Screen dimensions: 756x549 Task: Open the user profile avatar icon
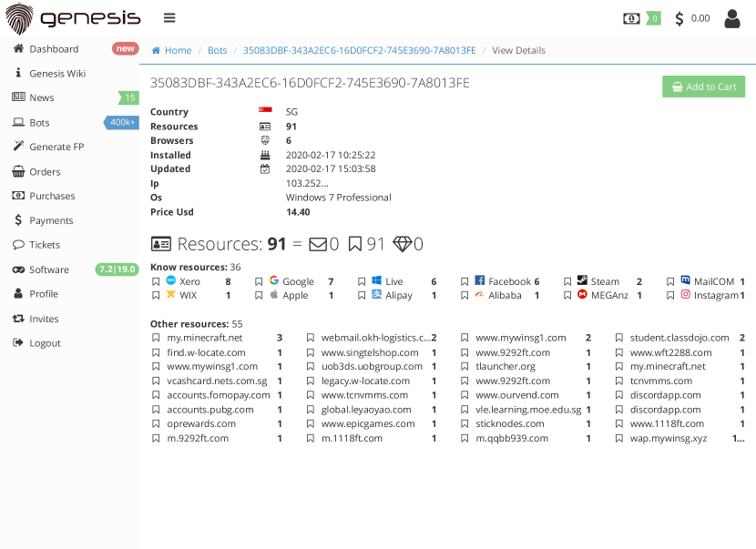pyautogui.click(x=732, y=19)
